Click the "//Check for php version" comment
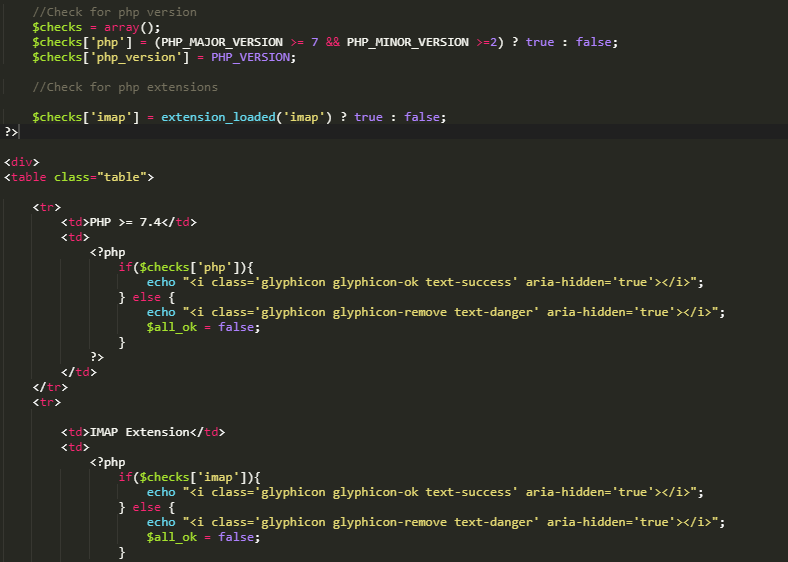Image resolution: width=788 pixels, height=562 pixels. [115, 12]
